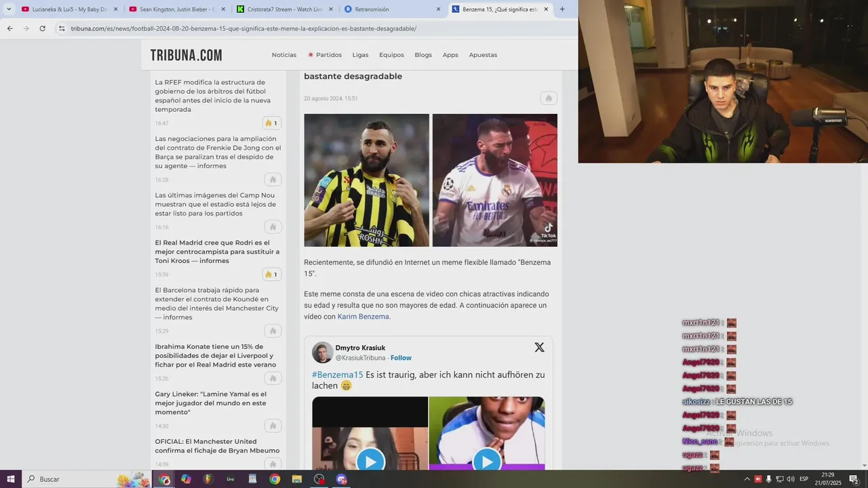Open Blogs menu
Screen dimensions: 868x488
423,55
